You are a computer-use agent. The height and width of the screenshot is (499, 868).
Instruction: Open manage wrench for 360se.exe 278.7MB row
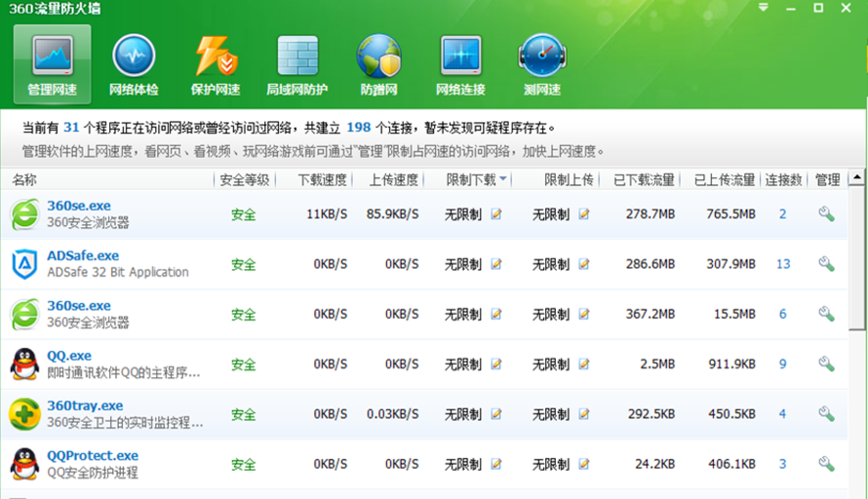point(826,214)
